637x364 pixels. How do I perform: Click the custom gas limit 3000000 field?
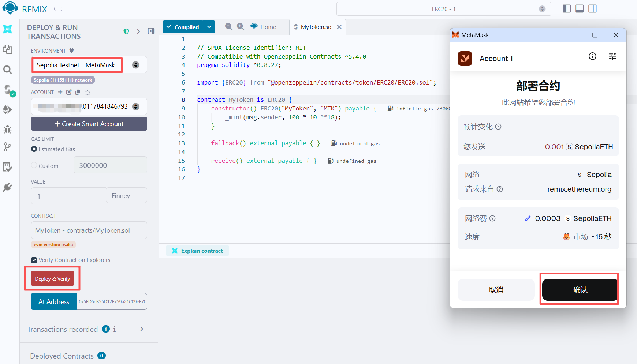click(110, 165)
